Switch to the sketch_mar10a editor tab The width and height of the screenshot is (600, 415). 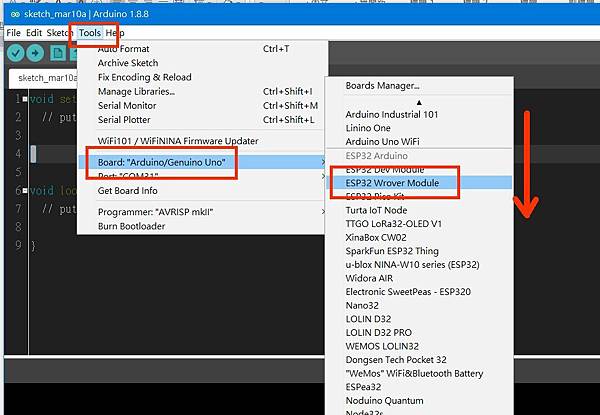[x=43, y=78]
